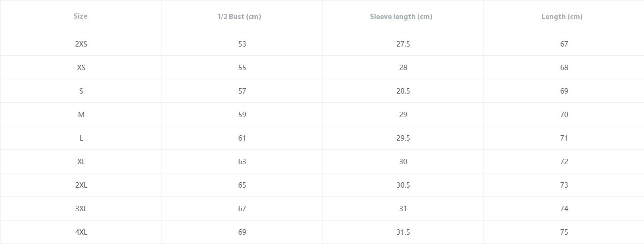Select the L size row label
The width and height of the screenshot is (644, 244).
pyautogui.click(x=81, y=138)
